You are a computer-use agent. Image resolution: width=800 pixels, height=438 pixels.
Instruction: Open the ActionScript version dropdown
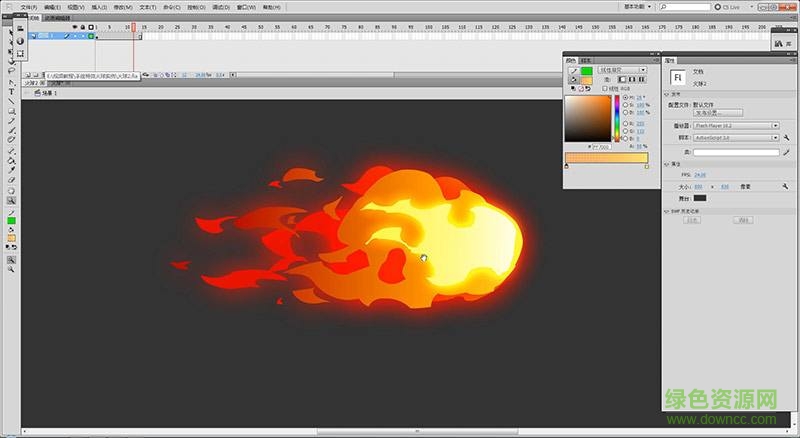735,136
